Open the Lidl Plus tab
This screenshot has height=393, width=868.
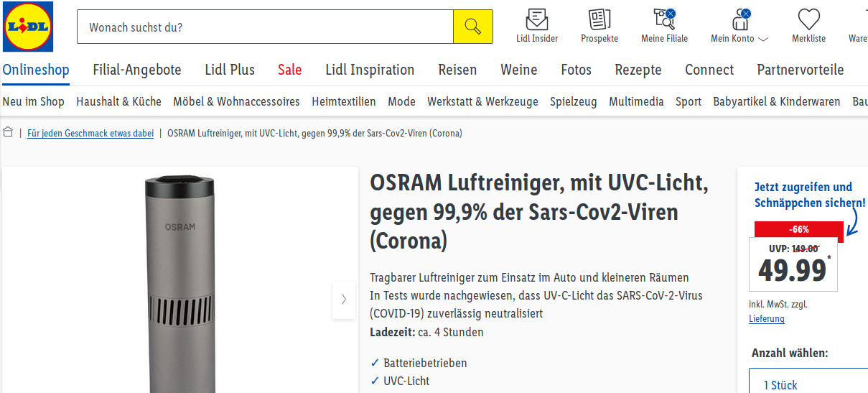[230, 70]
